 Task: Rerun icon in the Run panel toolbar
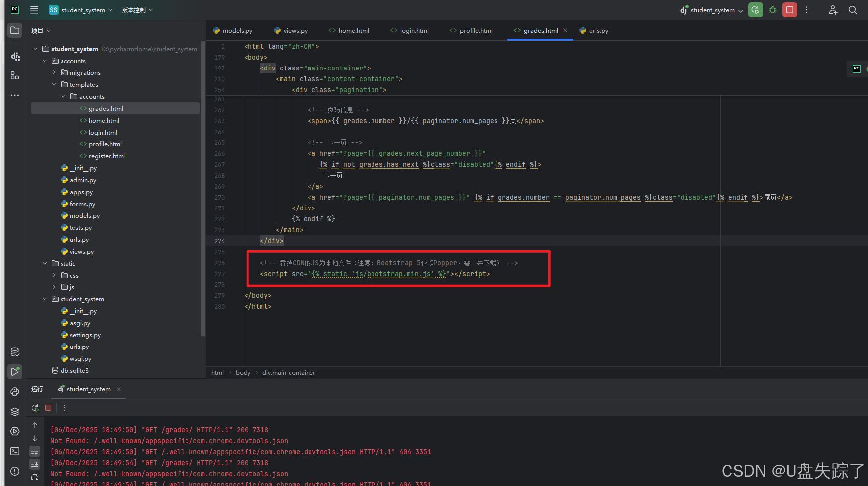pos(35,408)
